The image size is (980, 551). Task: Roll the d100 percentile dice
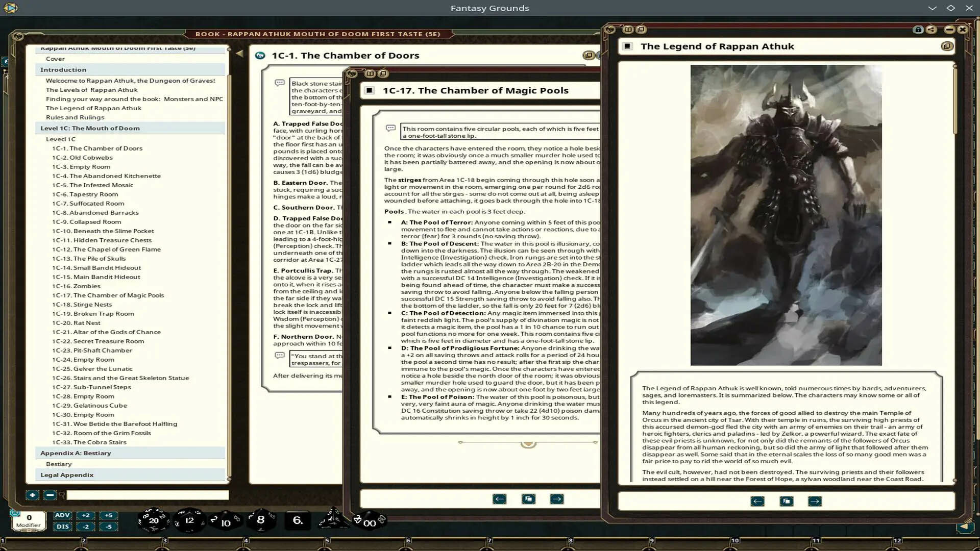point(369,521)
